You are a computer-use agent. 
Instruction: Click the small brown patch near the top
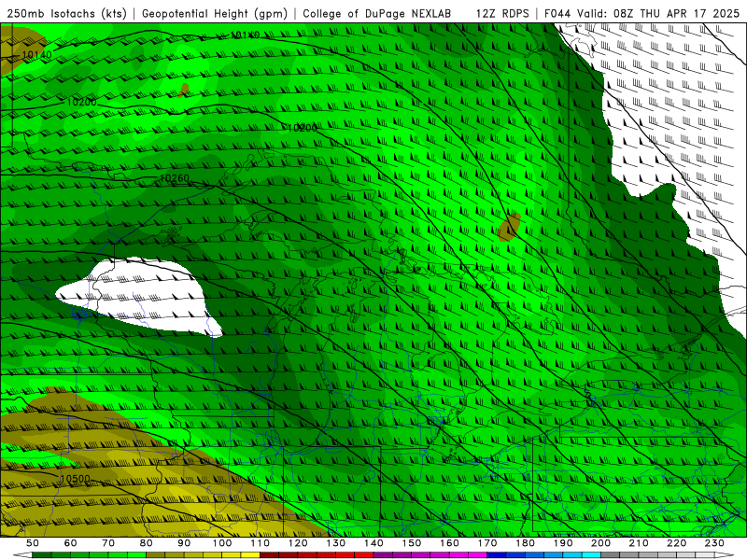tap(184, 90)
